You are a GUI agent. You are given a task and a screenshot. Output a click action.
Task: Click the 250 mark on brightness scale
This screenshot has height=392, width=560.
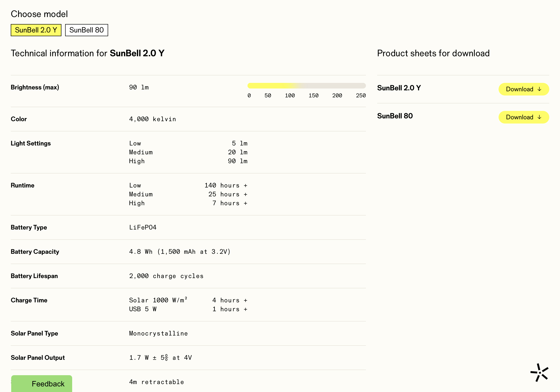pyautogui.click(x=361, y=95)
